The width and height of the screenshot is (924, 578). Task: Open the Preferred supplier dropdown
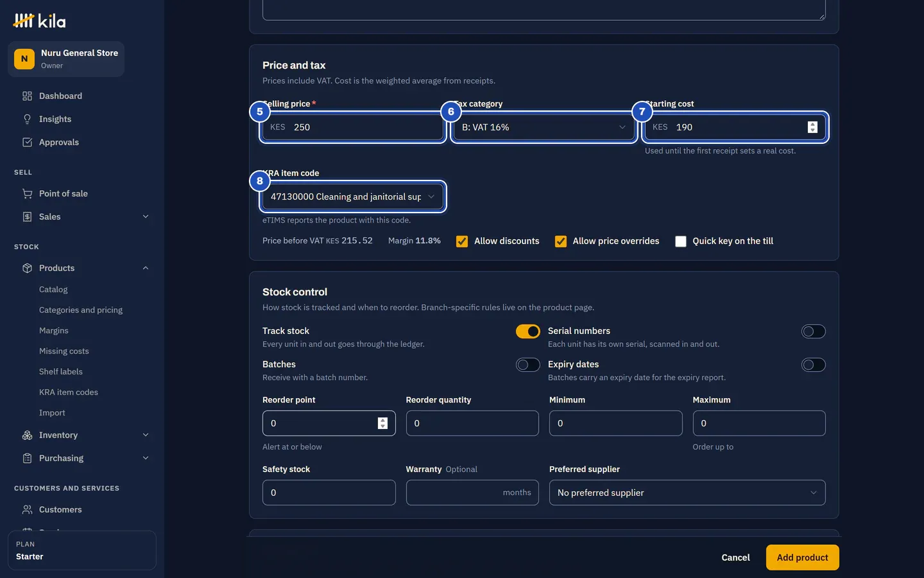point(687,493)
